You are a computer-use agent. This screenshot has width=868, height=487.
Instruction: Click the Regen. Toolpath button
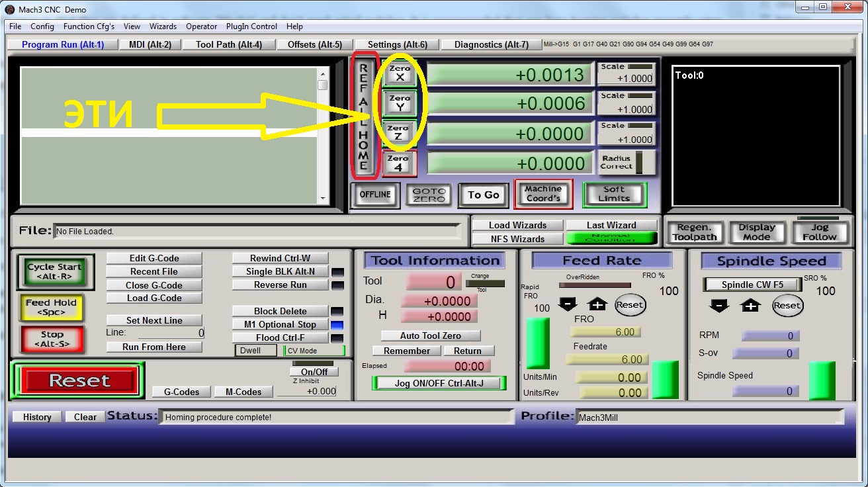(x=694, y=232)
